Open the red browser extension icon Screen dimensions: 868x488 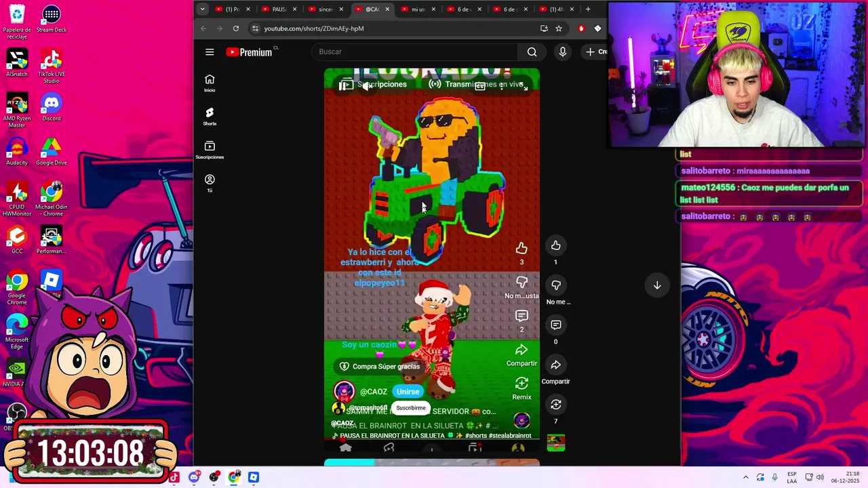pyautogui.click(x=581, y=28)
